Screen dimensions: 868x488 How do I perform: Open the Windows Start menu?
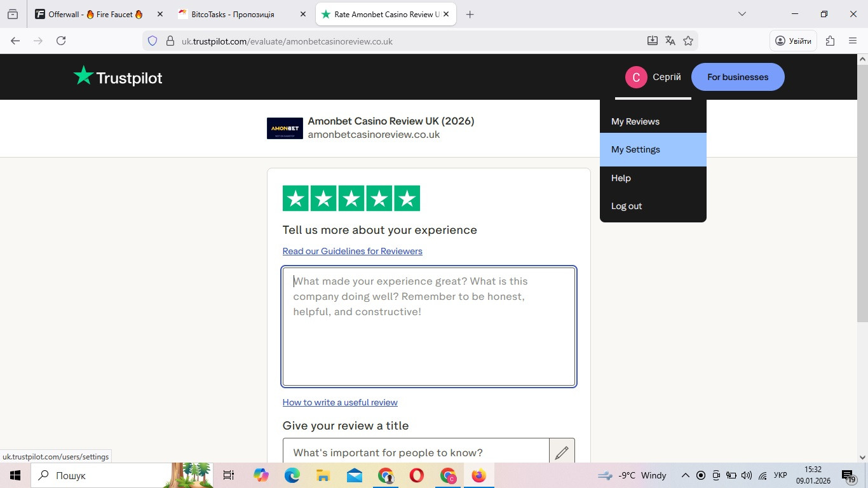pyautogui.click(x=15, y=475)
